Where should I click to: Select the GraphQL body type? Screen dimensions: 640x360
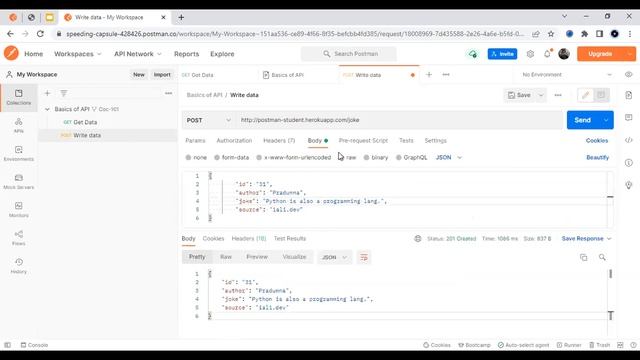pyautogui.click(x=411, y=157)
